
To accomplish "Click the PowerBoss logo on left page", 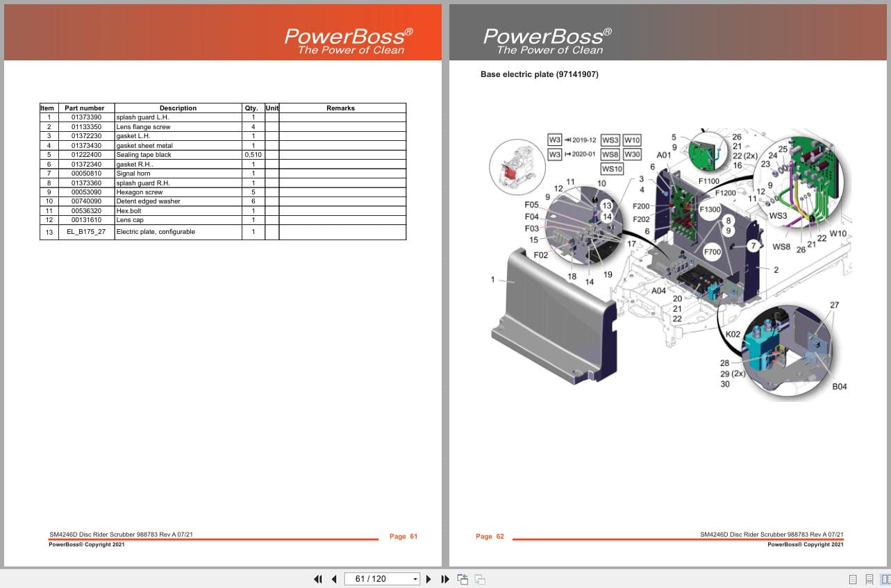I will (x=349, y=40).
